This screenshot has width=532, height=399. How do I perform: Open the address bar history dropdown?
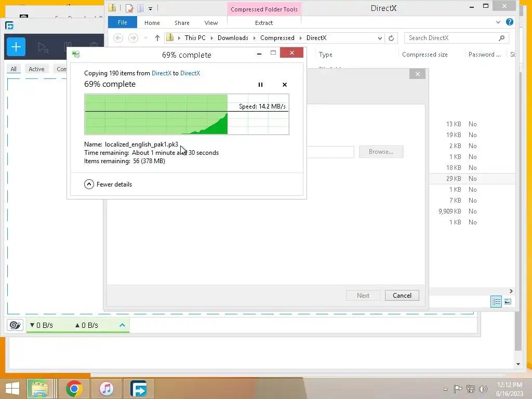pos(380,38)
